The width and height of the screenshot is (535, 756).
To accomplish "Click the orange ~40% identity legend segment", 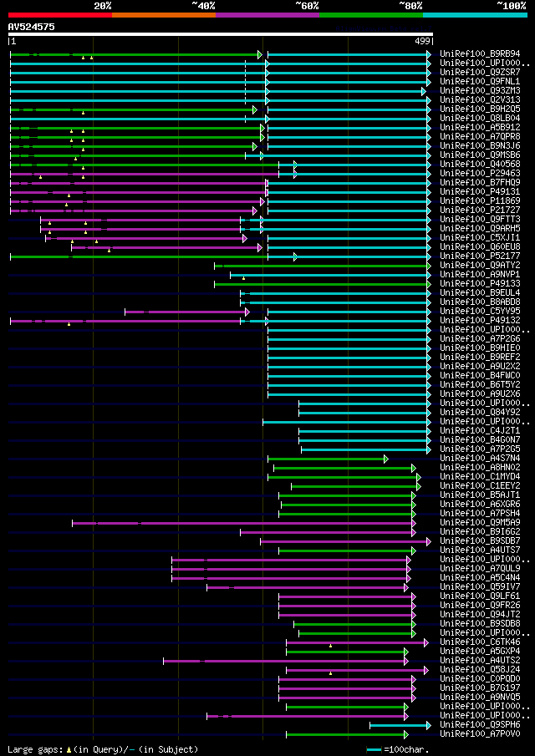I will 164,15.
